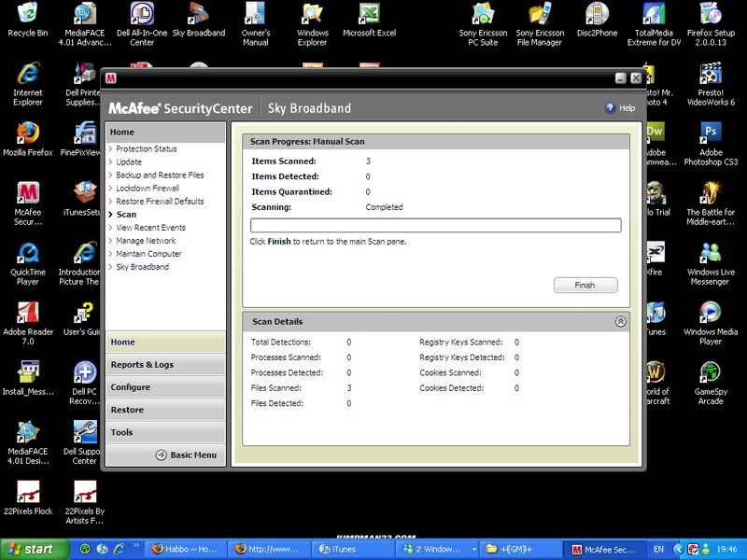The height and width of the screenshot is (560, 747).
Task: Collapse the Scan Details section
Action: 620,321
